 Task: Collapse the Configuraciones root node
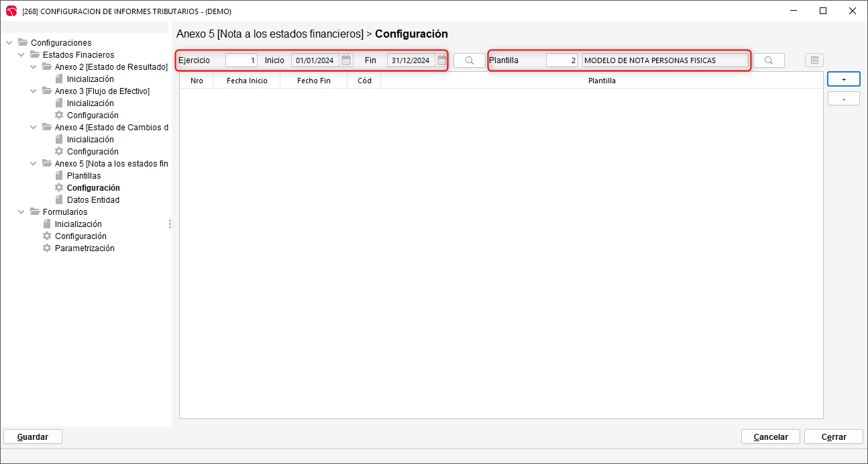coord(9,43)
